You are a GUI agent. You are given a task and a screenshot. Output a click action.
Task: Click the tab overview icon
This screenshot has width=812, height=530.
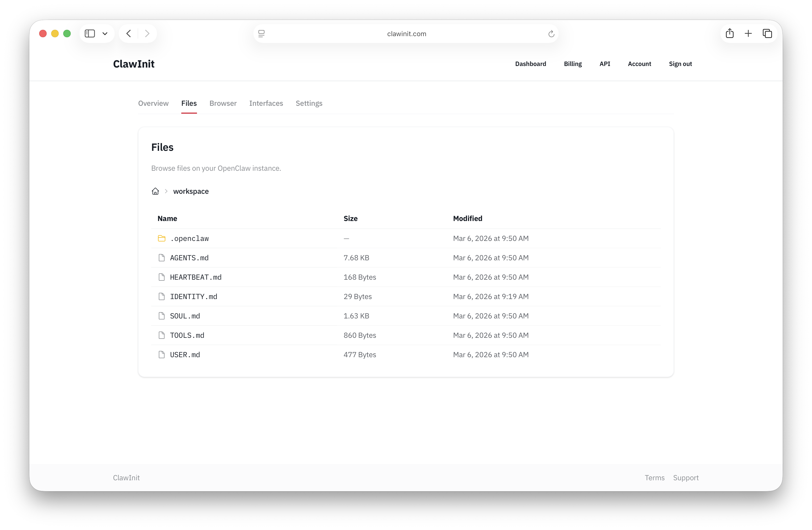point(767,33)
